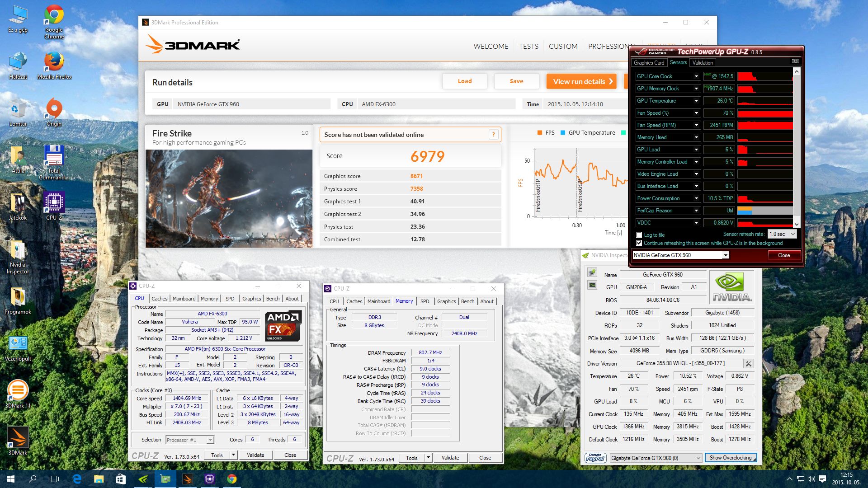Open the Játékok folder icon
The width and height of the screenshot is (868, 488).
click(18, 207)
